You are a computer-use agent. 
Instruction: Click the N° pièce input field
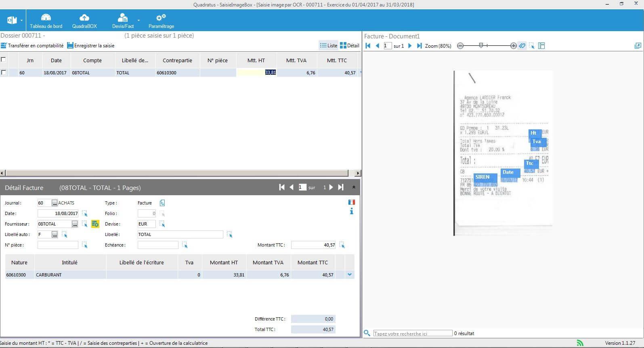(x=58, y=245)
